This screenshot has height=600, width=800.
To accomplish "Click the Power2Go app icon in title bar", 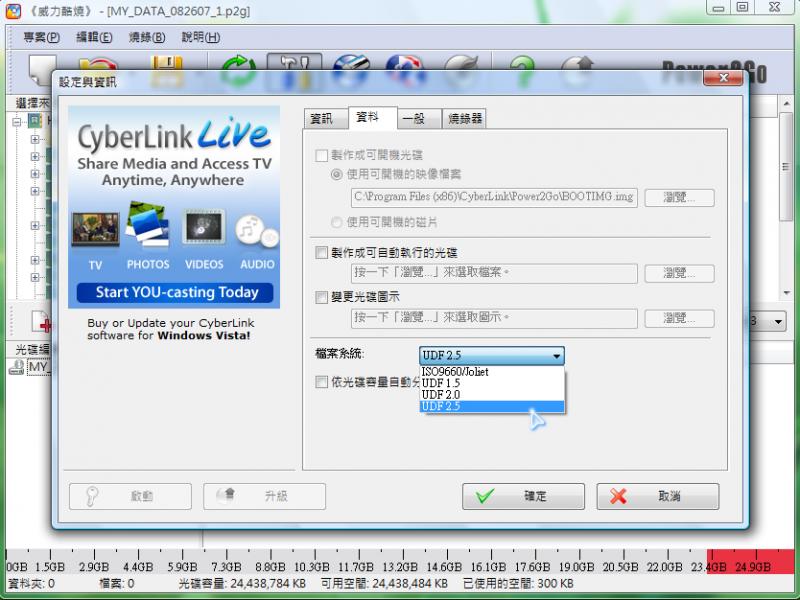I will point(13,11).
